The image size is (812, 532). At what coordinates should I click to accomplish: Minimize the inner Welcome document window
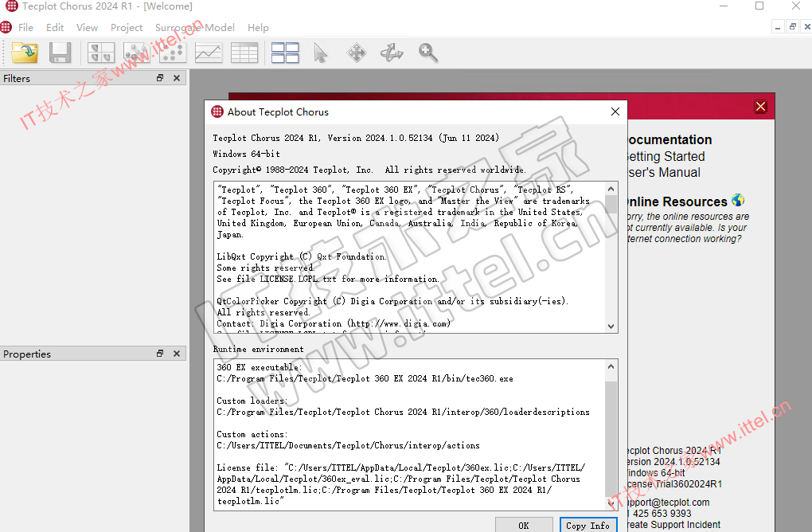tap(778, 27)
